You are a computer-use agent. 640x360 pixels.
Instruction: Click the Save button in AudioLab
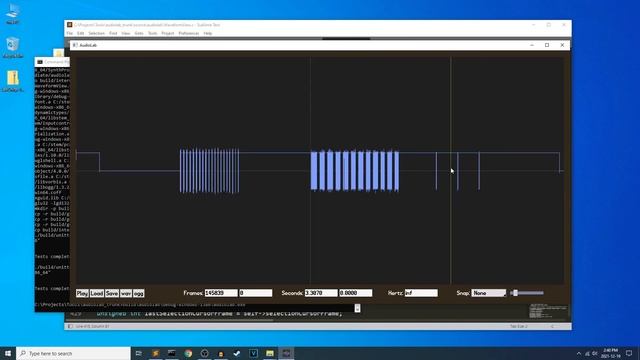112,293
